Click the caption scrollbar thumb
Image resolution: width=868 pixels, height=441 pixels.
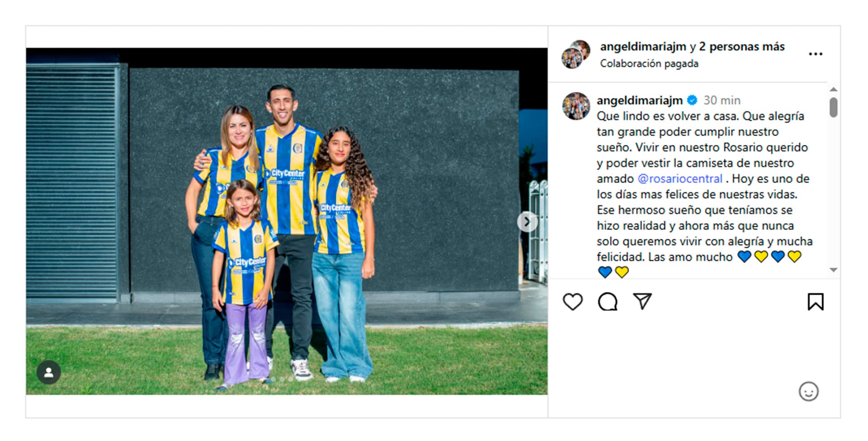(x=834, y=108)
